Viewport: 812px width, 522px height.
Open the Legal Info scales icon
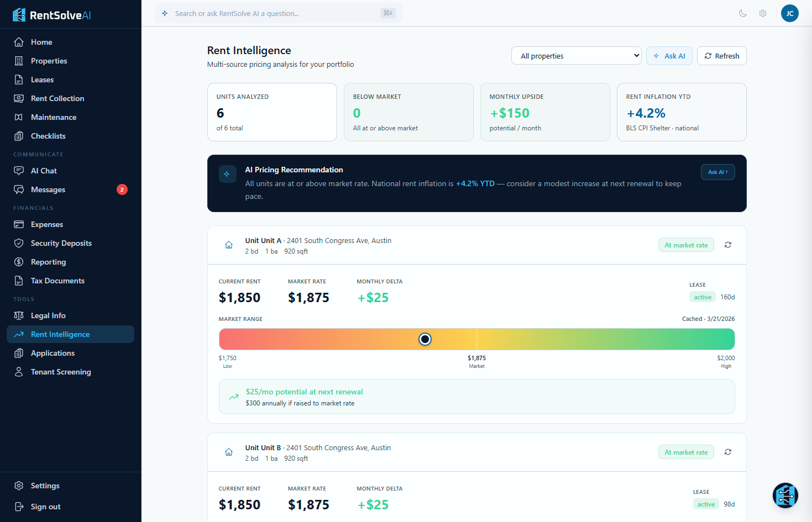pyautogui.click(x=18, y=315)
